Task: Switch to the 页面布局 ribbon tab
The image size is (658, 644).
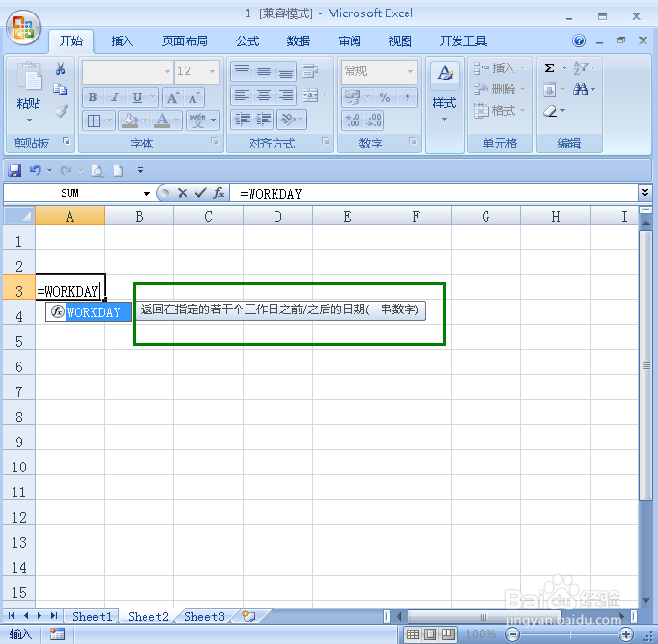Action: [x=185, y=41]
